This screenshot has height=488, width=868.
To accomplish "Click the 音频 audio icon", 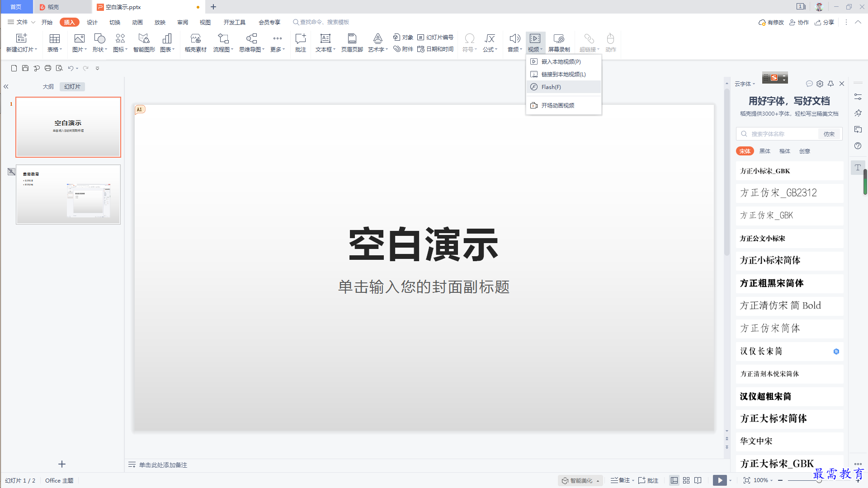I will coord(514,38).
